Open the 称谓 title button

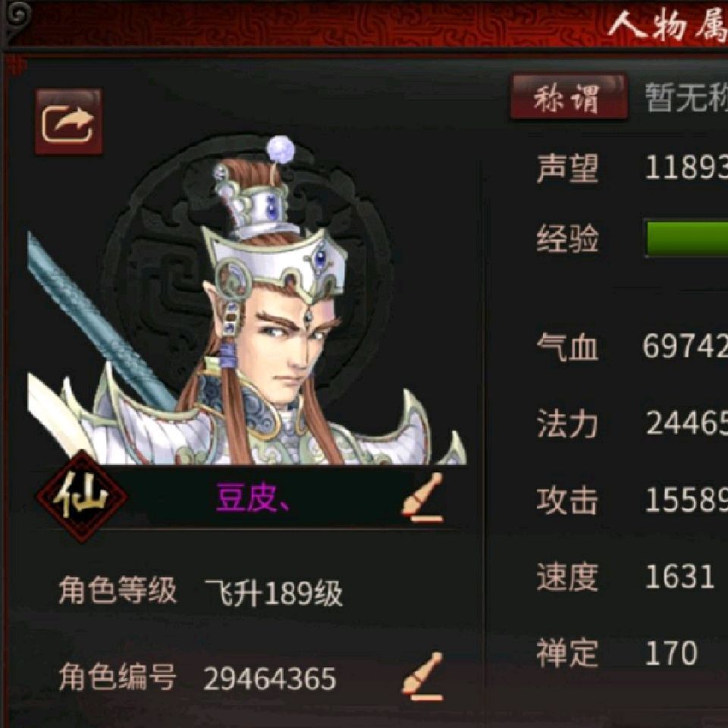coord(569,98)
